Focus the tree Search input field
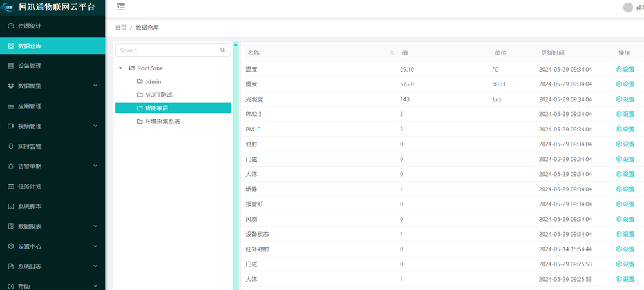Viewport: 644px width, 290px height. coord(167,50)
